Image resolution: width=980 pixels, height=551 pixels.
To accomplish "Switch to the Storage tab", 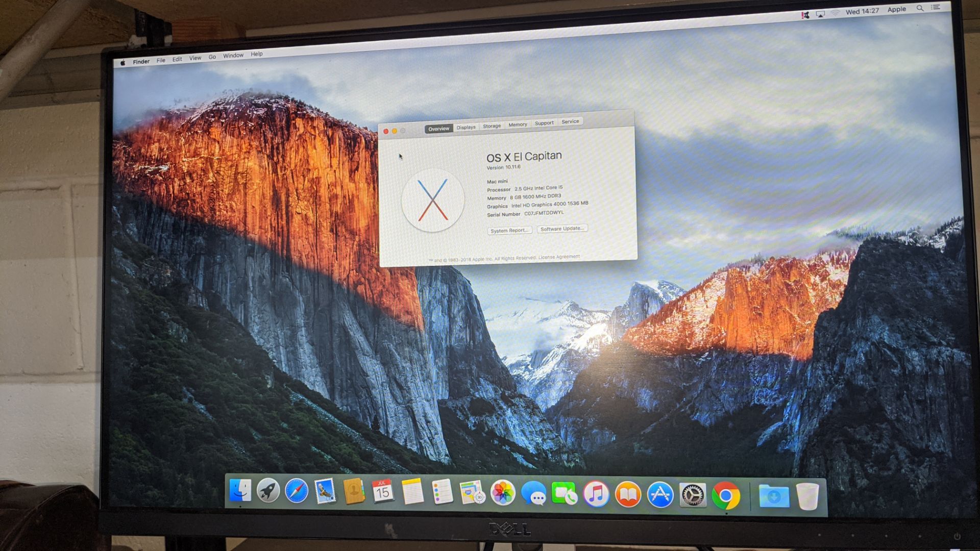I will (492, 126).
